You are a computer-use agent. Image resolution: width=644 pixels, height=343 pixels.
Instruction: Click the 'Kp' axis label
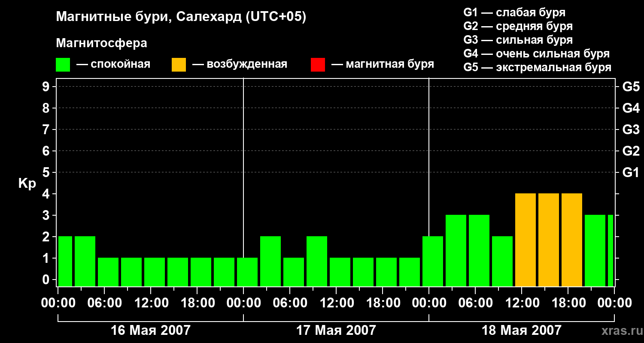(x=27, y=184)
